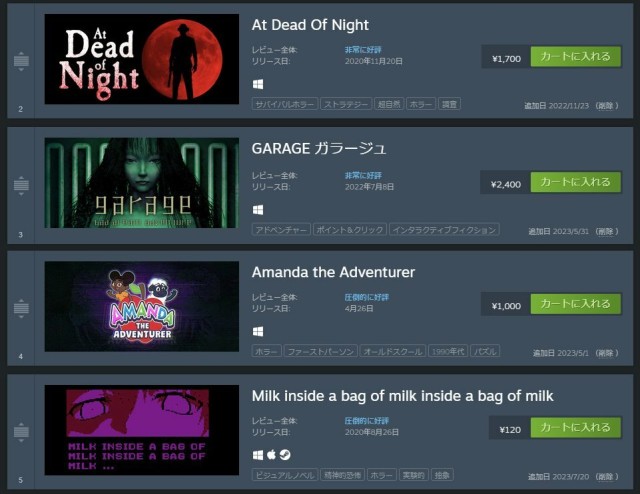Grab the reorder handle for GARAGE ガラージュ
This screenshot has height=494, width=640.
click(x=21, y=185)
